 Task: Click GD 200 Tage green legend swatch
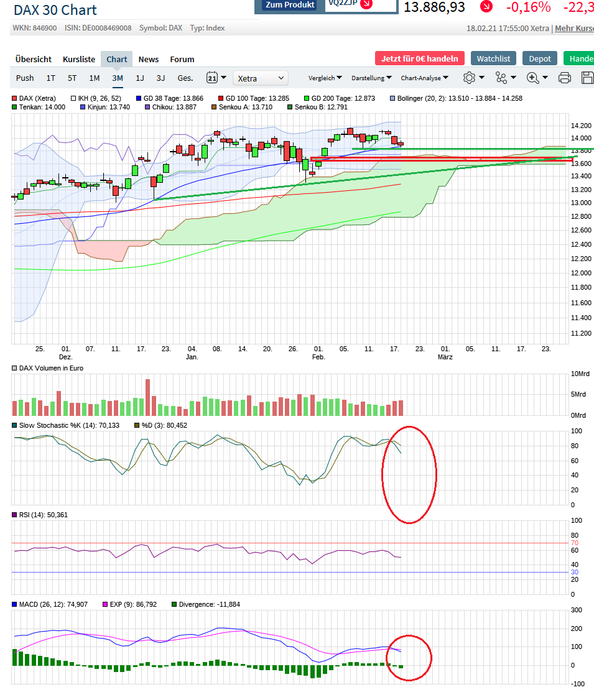pyautogui.click(x=307, y=98)
